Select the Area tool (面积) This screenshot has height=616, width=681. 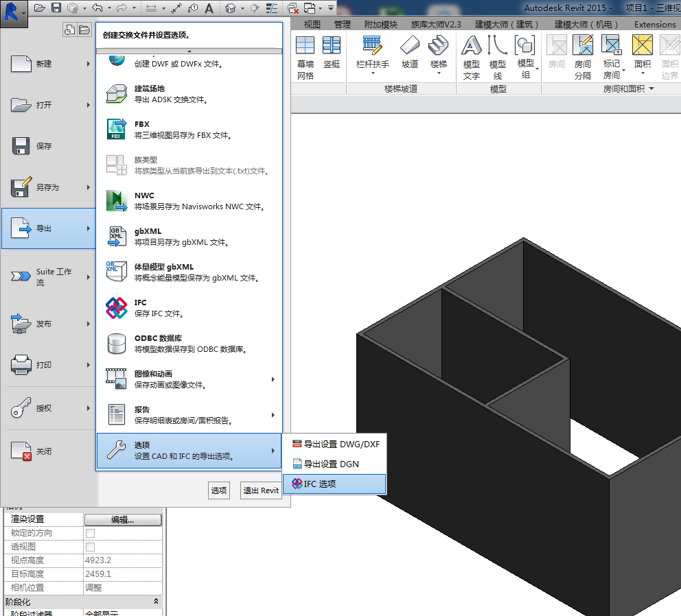(643, 56)
